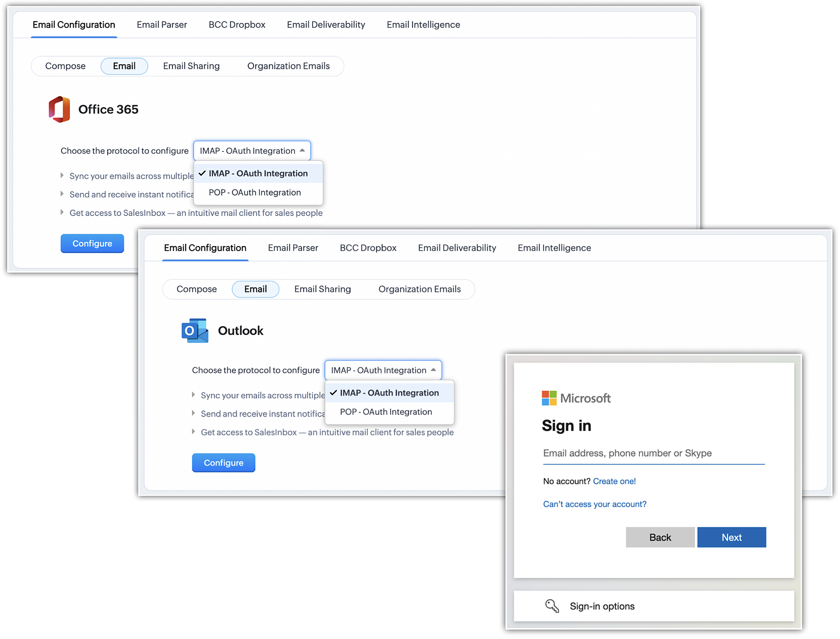The height and width of the screenshot is (639, 840).
Task: Click the Microsoft four-square logo
Action: [x=549, y=398]
